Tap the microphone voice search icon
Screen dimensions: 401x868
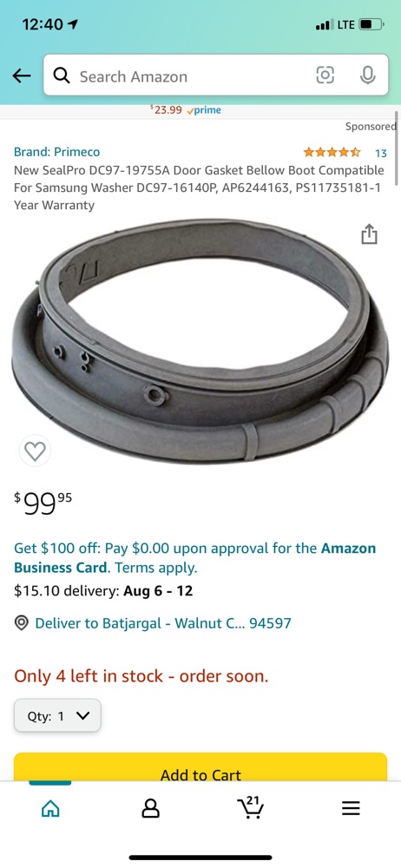click(368, 75)
